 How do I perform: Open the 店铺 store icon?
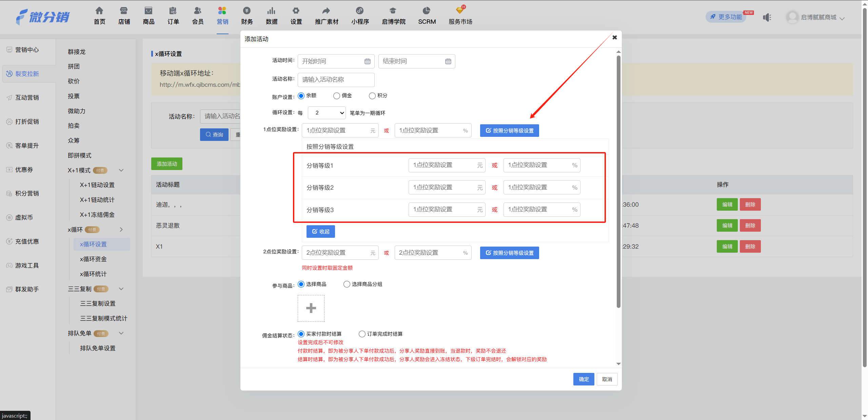click(x=124, y=10)
